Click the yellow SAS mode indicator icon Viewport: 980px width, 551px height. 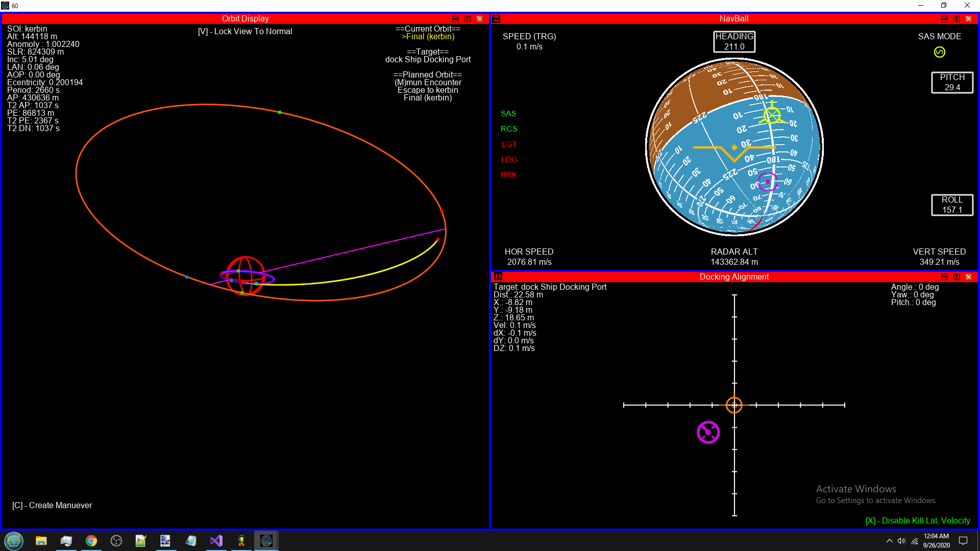point(939,52)
